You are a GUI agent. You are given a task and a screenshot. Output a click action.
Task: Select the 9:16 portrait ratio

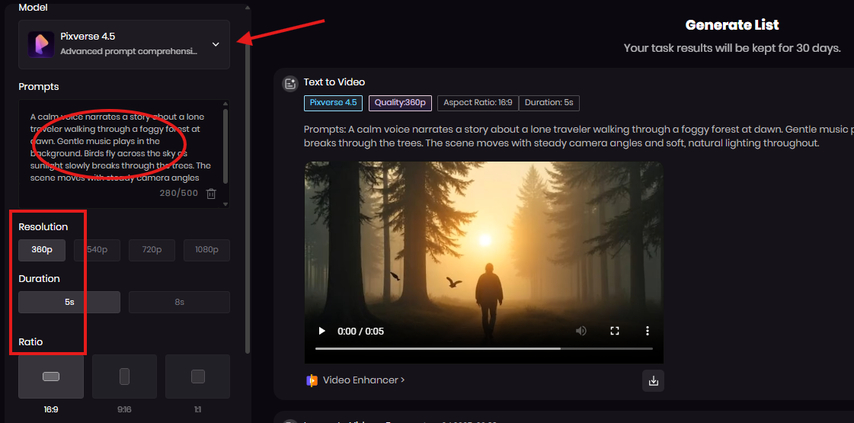(x=124, y=376)
